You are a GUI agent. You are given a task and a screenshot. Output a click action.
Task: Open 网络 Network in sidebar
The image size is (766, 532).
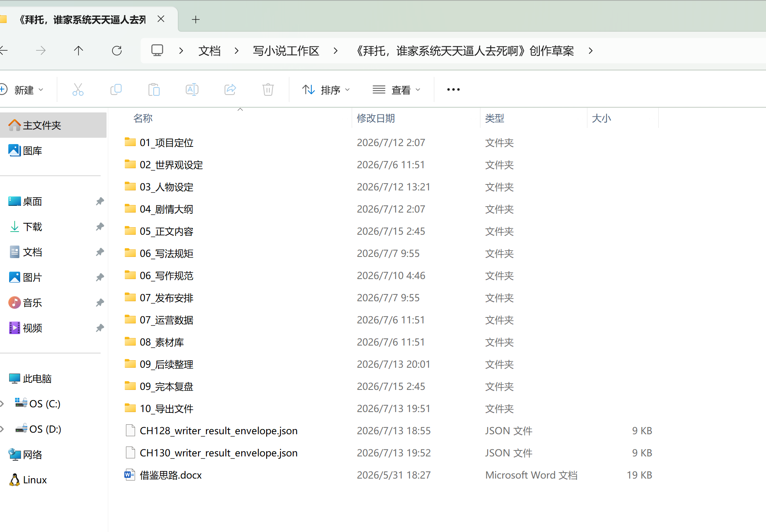click(x=53, y=454)
